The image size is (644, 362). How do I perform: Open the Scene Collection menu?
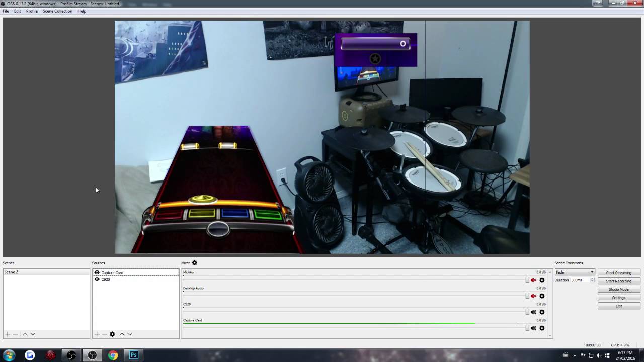[57, 11]
